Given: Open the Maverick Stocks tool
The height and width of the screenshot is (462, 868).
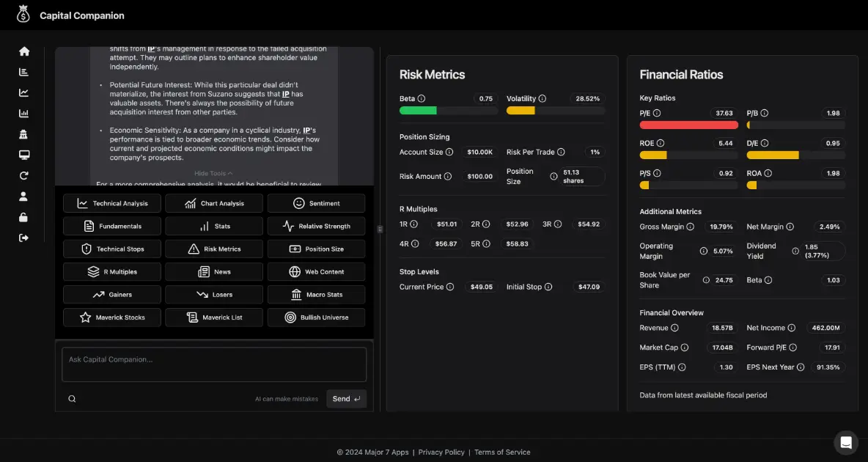Looking at the screenshot, I should click(x=112, y=318).
